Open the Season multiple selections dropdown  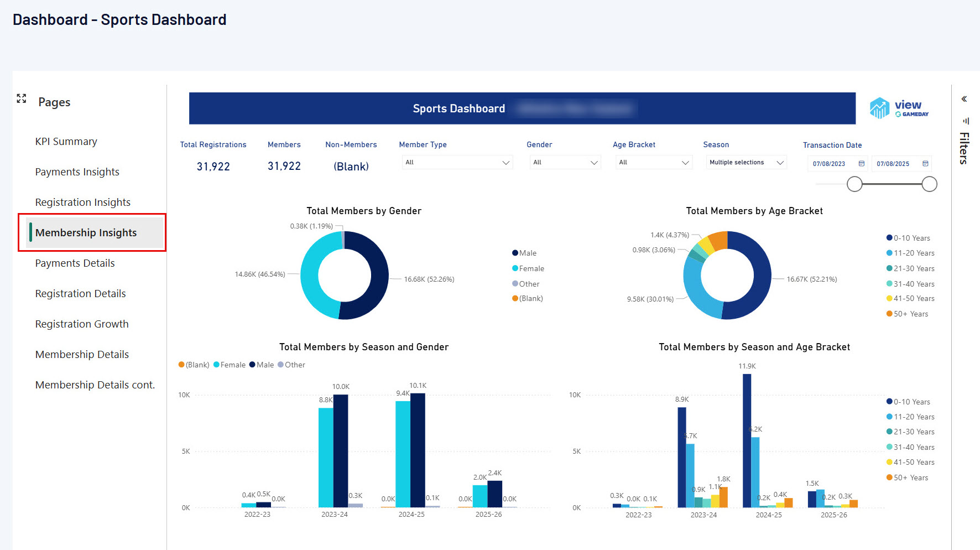tap(746, 162)
